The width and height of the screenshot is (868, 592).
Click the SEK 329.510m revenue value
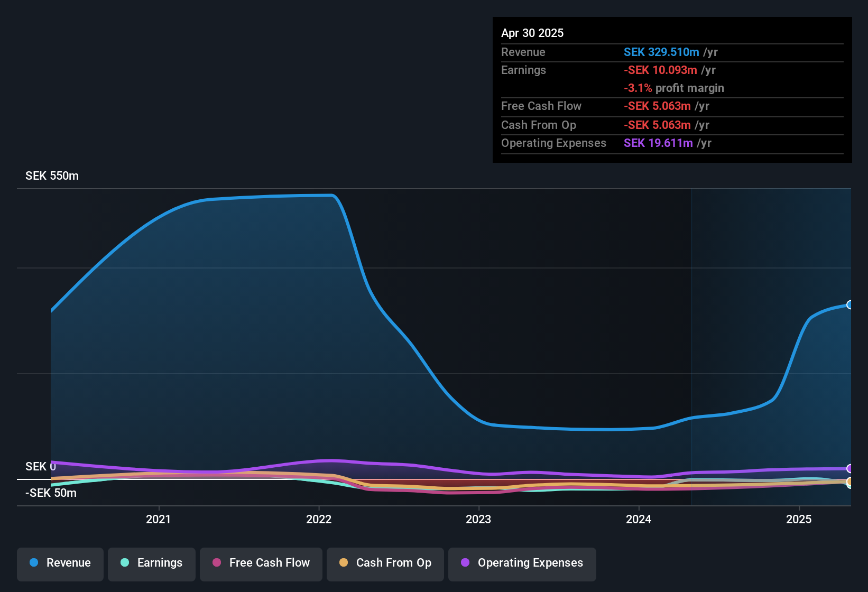click(661, 52)
